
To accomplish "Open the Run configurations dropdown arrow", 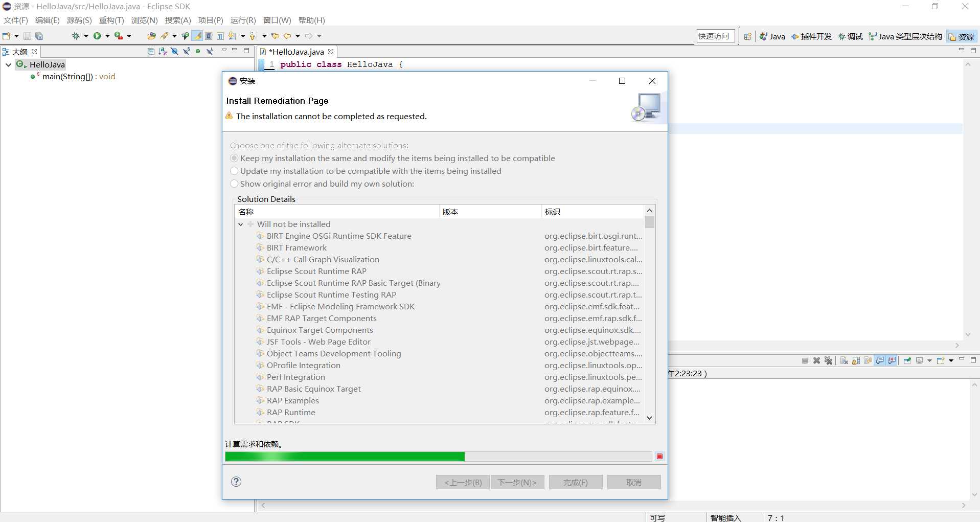I will pos(107,36).
